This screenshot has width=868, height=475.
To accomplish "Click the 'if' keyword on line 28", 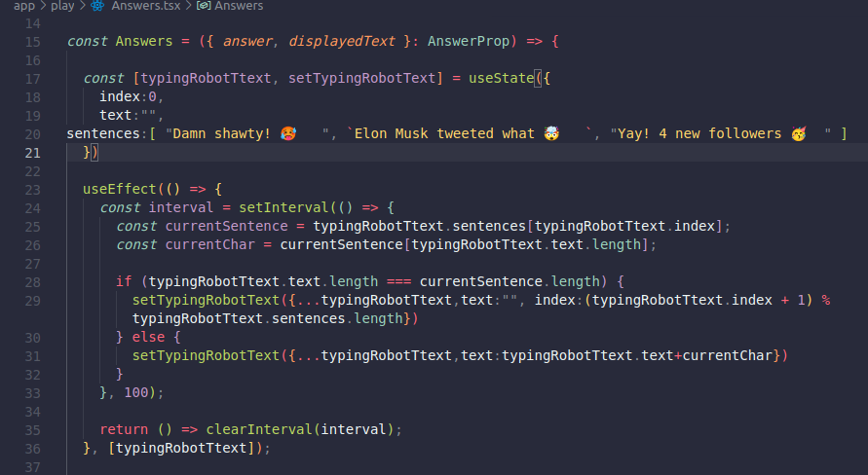I will pyautogui.click(x=124, y=281).
